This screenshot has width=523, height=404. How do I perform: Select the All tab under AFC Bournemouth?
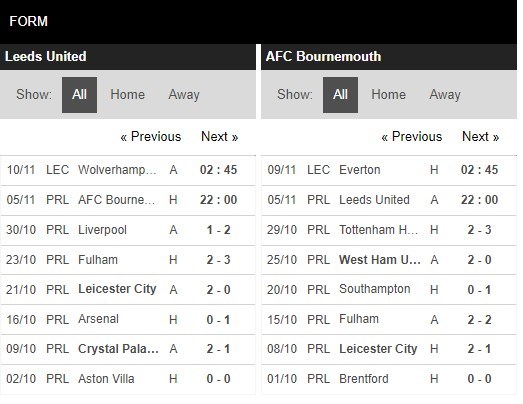[340, 95]
